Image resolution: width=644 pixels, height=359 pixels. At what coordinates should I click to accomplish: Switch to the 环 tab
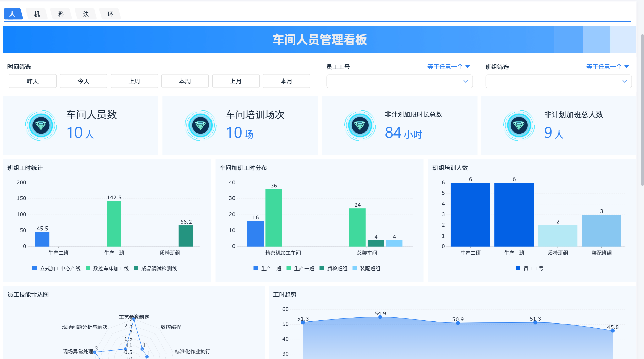point(110,14)
